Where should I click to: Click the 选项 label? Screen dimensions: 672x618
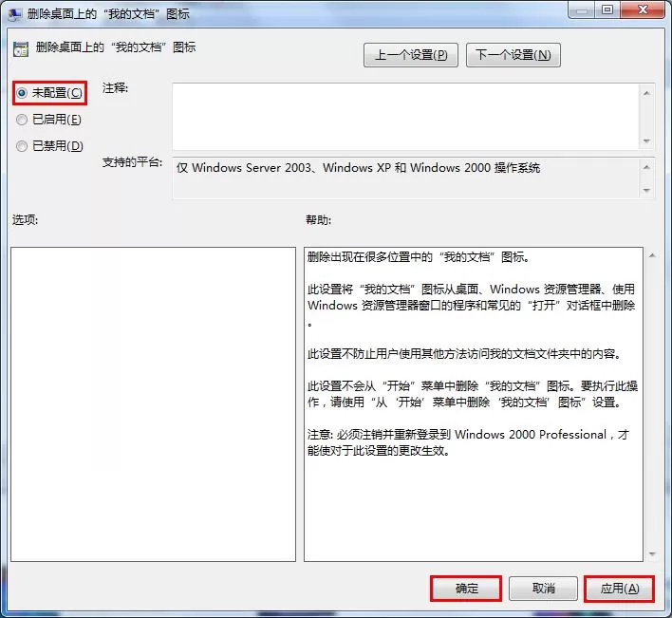point(25,220)
